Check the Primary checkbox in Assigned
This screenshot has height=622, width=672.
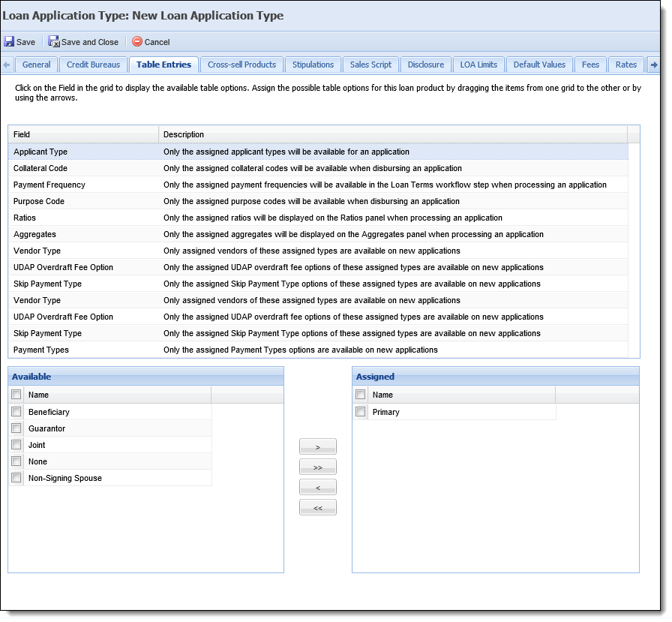(x=361, y=411)
